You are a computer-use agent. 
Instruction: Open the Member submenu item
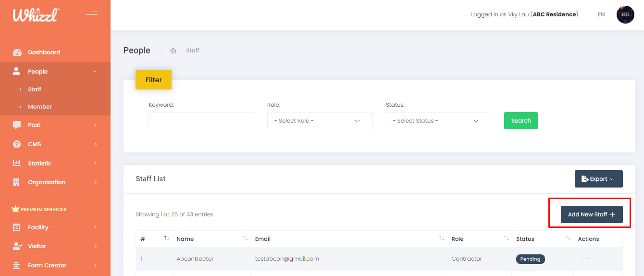[40, 107]
